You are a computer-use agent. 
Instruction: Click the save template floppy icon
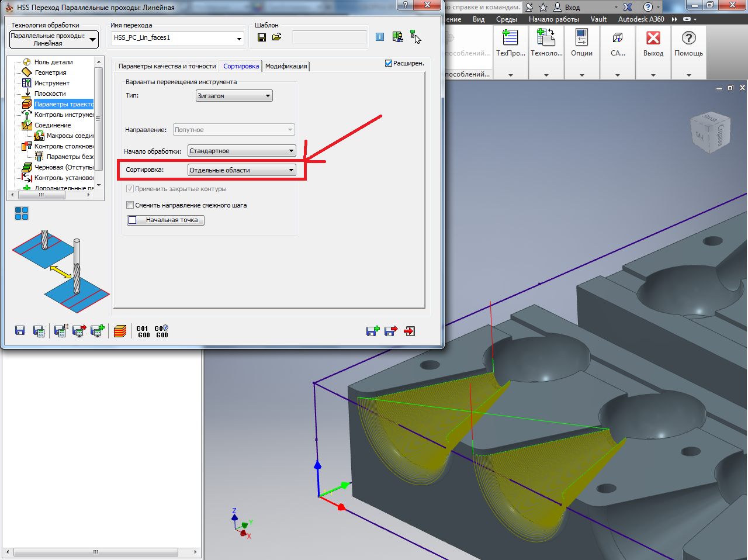[x=262, y=37]
